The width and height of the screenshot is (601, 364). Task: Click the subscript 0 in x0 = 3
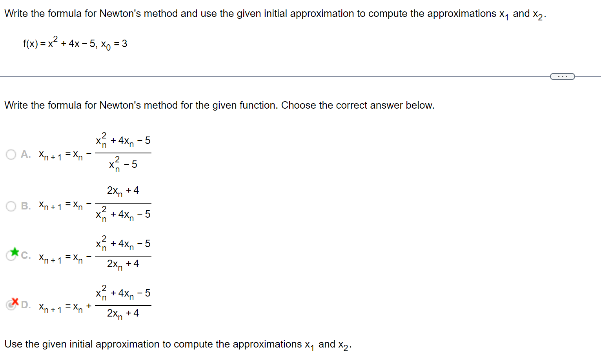(108, 47)
